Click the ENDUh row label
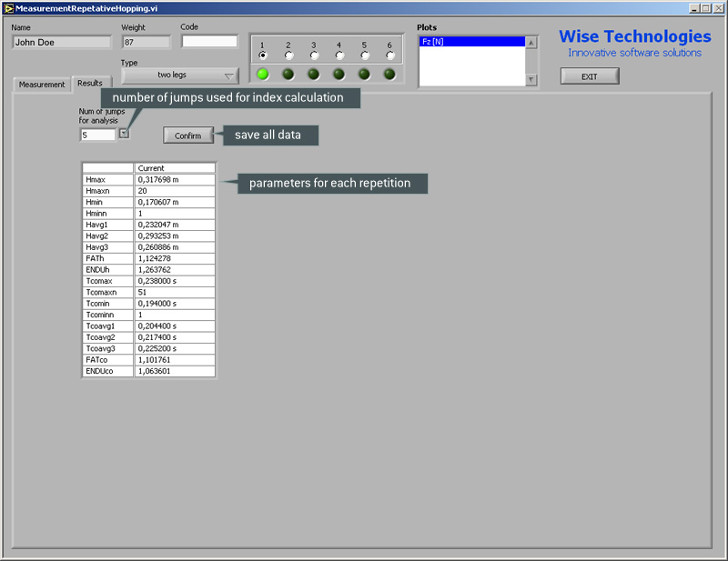Screen dimensions: 728x561 click(x=107, y=270)
